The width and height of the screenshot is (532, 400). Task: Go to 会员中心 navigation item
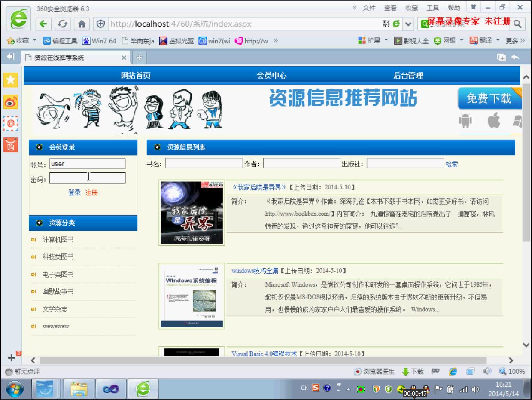click(272, 76)
